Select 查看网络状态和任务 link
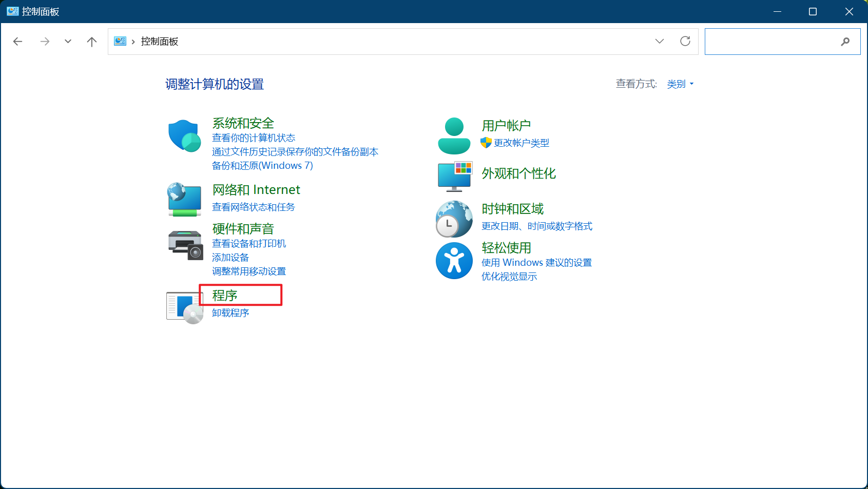 tap(254, 207)
